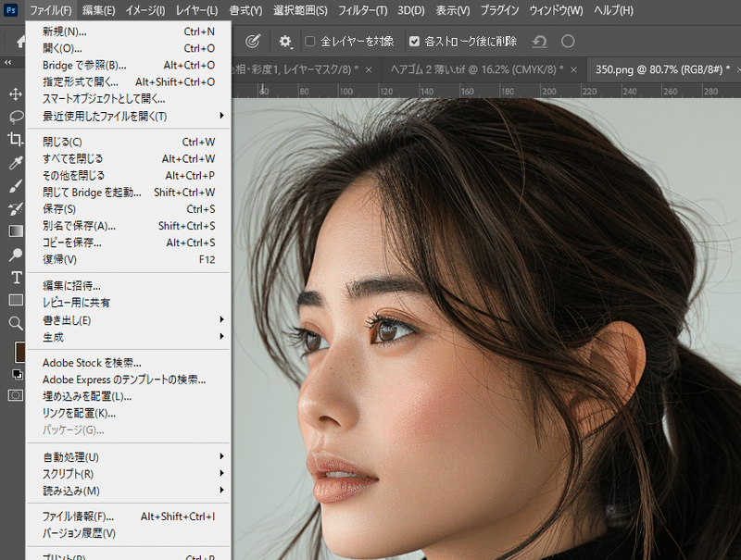Select the Type tool
The image size is (741, 560).
[x=16, y=278]
